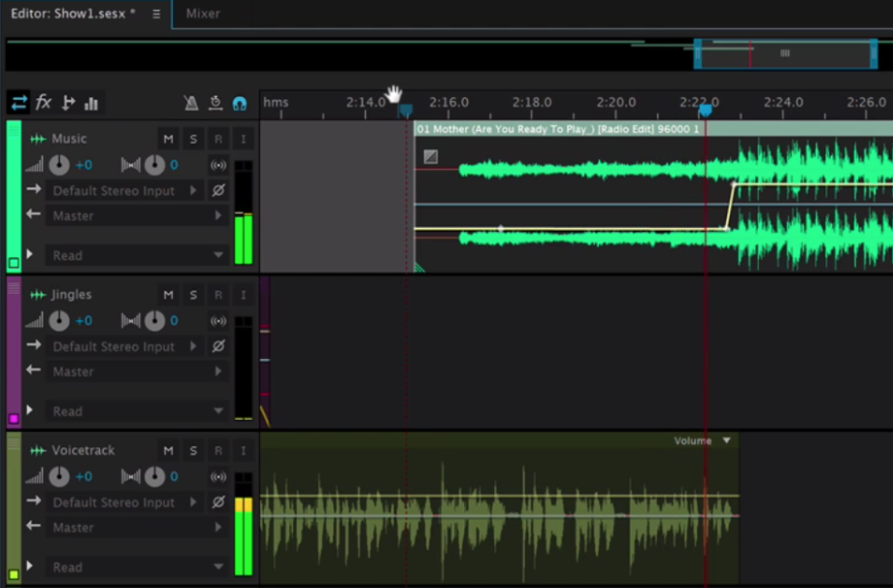Show the EQ view icon

click(x=91, y=104)
